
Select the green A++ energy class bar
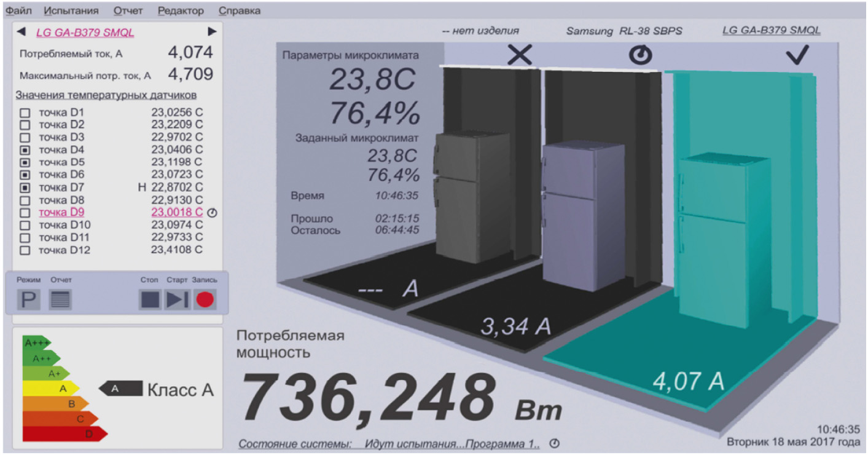point(42,358)
